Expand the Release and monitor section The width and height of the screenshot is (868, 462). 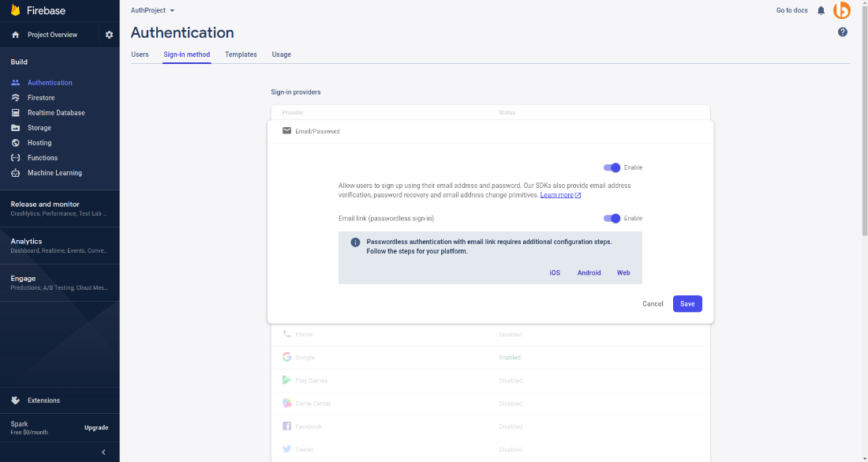[x=60, y=208]
